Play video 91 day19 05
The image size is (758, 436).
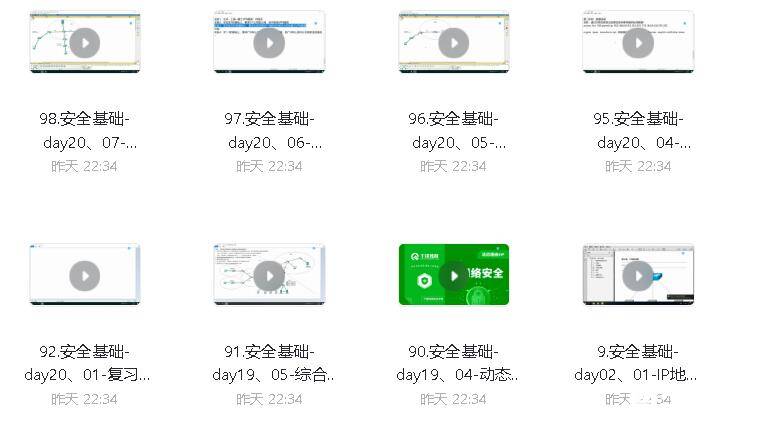click(269, 276)
